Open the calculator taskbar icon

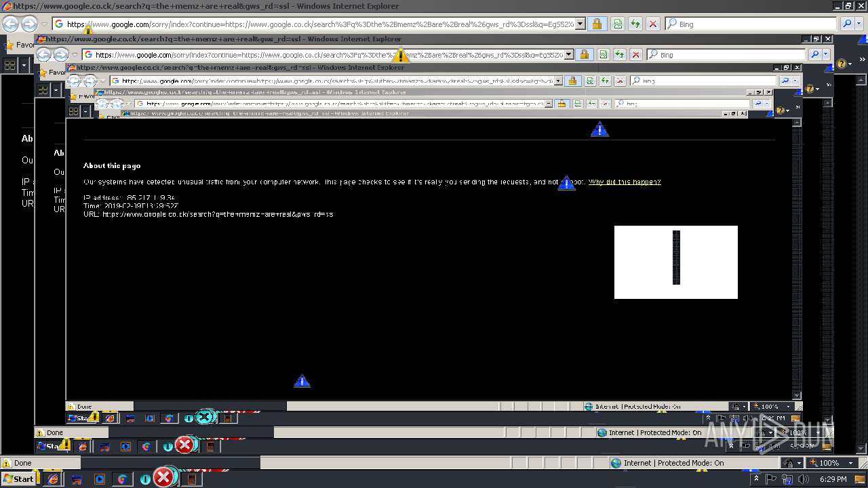[192, 479]
